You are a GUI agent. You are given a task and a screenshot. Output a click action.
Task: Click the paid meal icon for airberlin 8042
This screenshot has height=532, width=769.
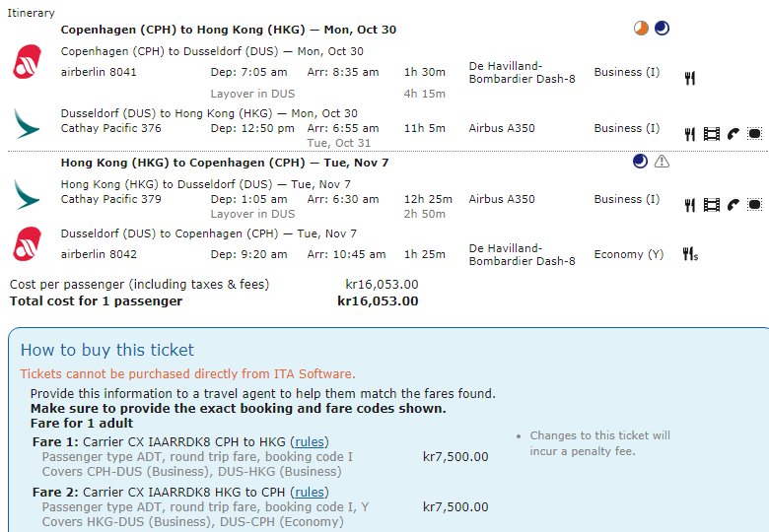coord(690,254)
